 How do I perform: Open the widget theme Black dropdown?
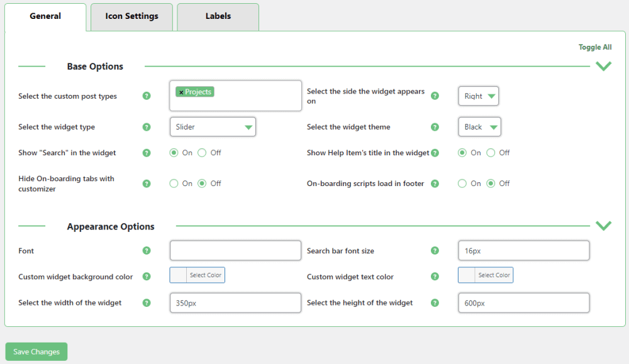[x=479, y=127]
